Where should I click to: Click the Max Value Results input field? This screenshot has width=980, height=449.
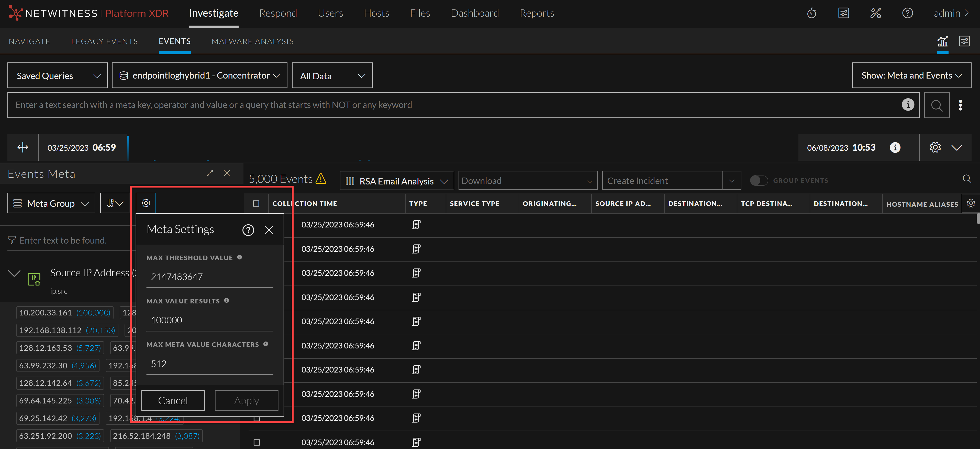(209, 320)
